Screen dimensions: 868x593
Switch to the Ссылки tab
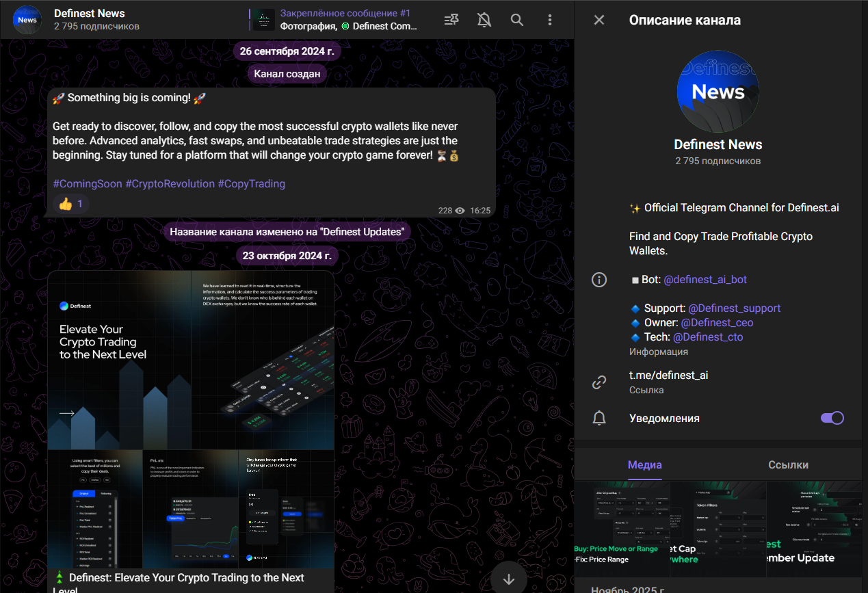(788, 465)
